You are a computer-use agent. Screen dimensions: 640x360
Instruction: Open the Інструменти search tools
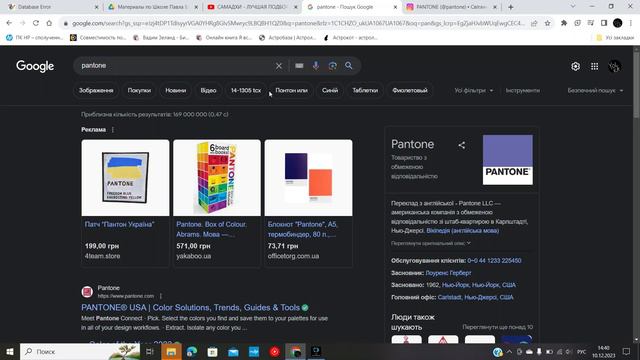pyautogui.click(x=522, y=90)
